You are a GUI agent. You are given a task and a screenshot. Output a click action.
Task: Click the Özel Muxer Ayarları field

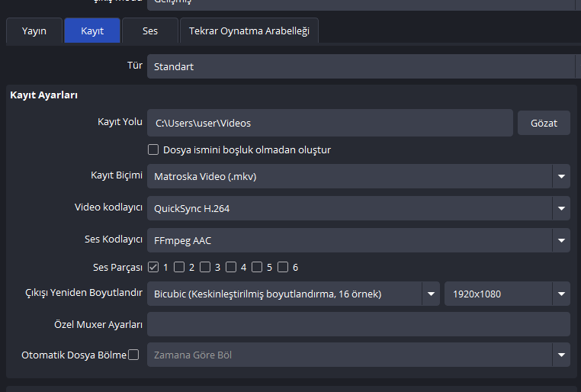[358, 324]
